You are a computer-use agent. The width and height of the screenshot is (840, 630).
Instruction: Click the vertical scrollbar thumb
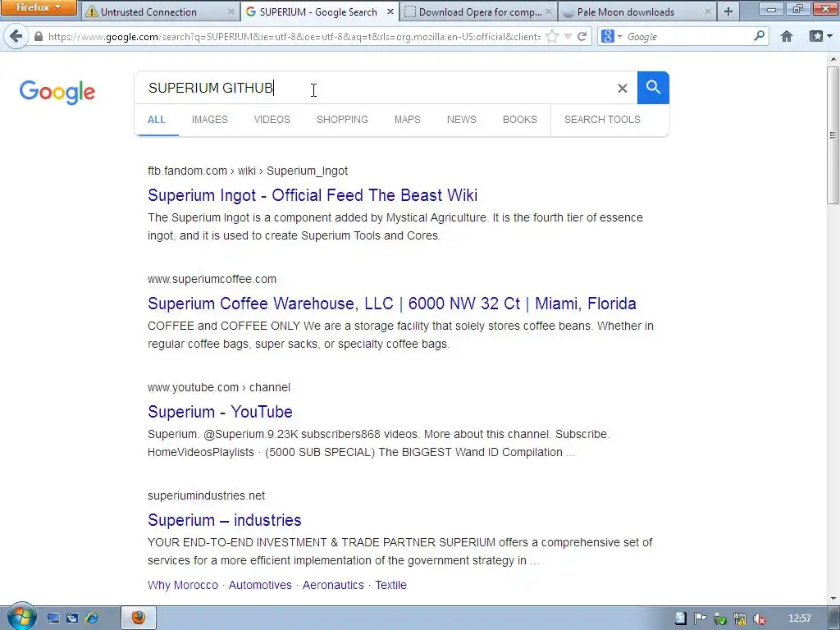coord(832,134)
